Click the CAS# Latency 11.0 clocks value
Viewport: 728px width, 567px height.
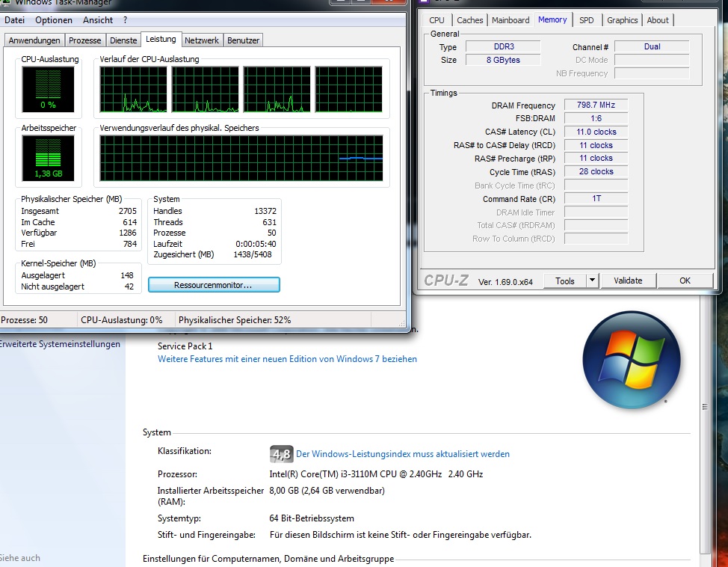pyautogui.click(x=596, y=132)
